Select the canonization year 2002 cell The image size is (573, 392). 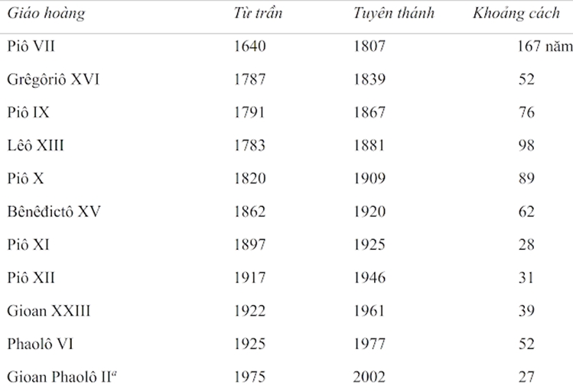370,377
